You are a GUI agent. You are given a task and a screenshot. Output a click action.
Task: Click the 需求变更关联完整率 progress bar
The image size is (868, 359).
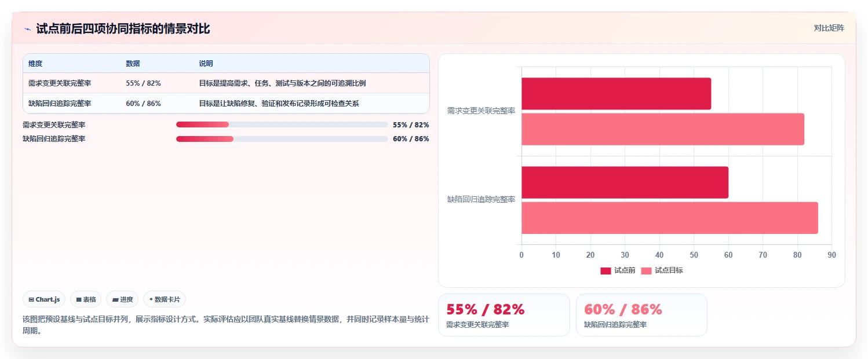[282, 124]
